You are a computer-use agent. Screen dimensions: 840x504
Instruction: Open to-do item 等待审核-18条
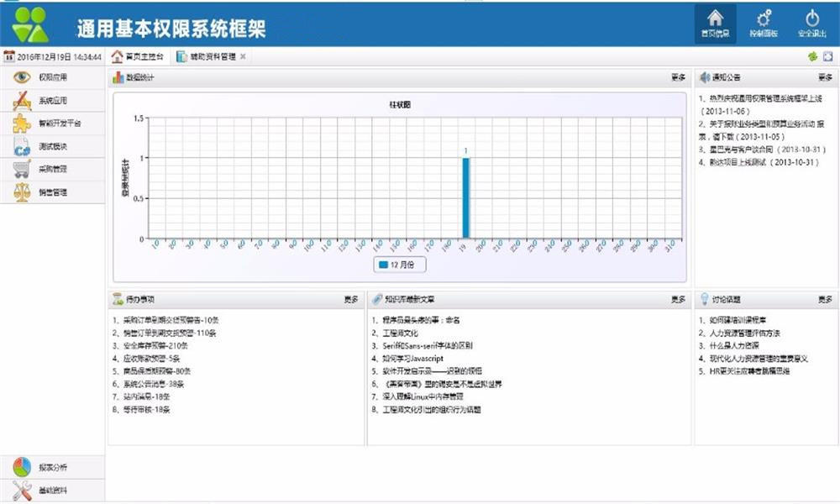pyautogui.click(x=141, y=410)
